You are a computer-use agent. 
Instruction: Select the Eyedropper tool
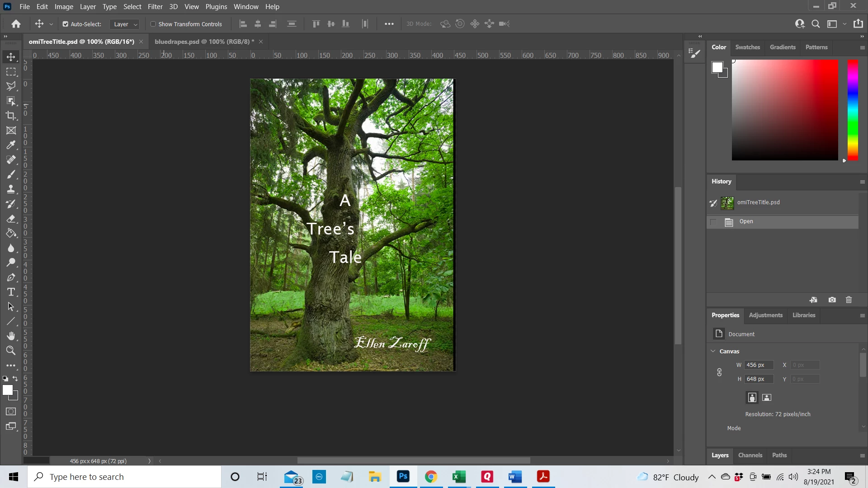tap(11, 145)
